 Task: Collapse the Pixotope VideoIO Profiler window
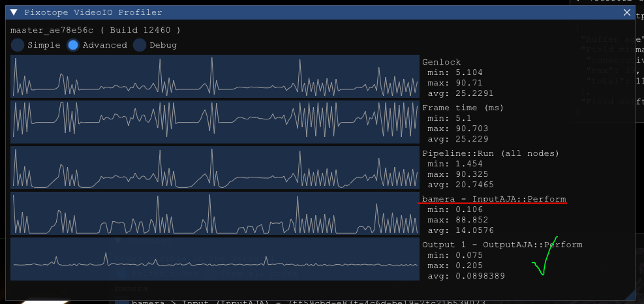tap(14, 12)
